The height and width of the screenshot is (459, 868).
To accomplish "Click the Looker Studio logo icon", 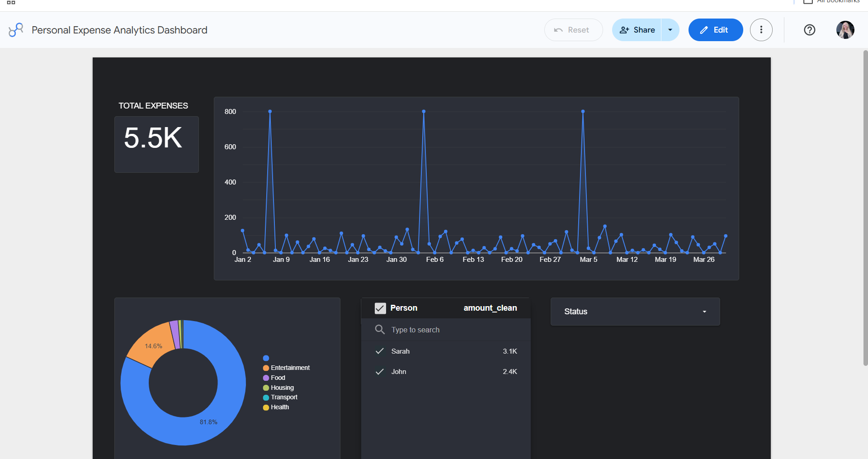I will (x=16, y=30).
